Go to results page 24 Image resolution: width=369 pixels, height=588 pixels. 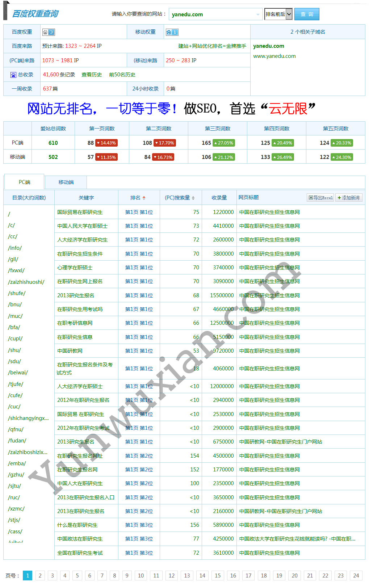click(x=356, y=575)
